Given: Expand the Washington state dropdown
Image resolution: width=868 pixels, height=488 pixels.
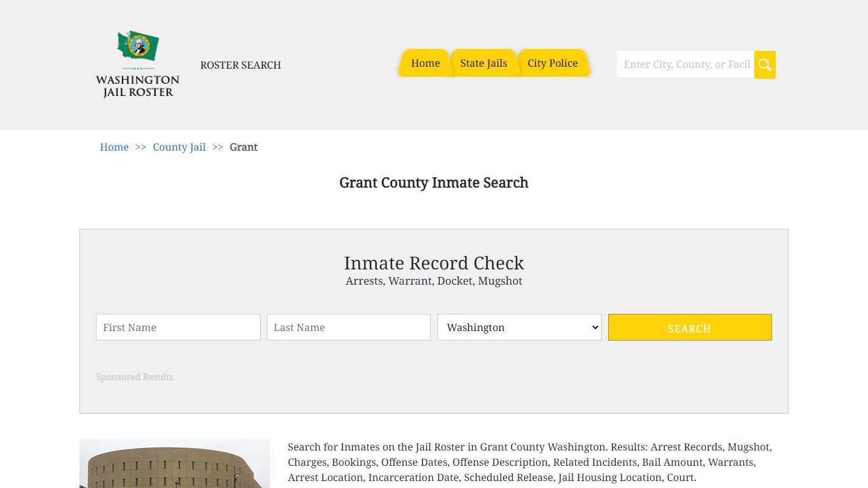Looking at the screenshot, I should coord(519,327).
